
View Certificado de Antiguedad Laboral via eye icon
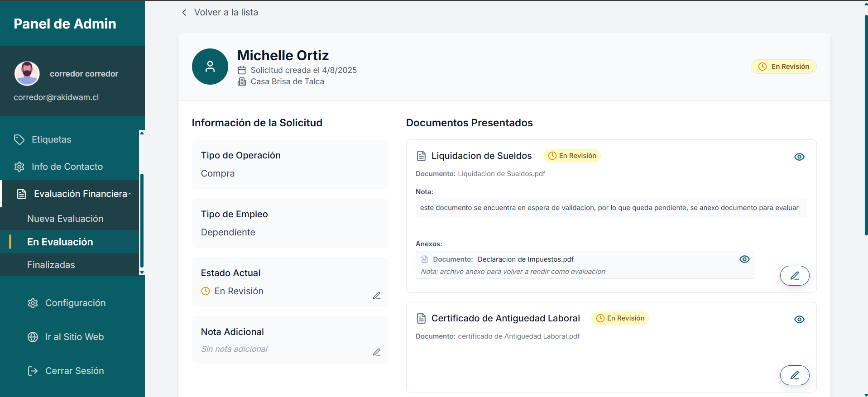(x=799, y=319)
